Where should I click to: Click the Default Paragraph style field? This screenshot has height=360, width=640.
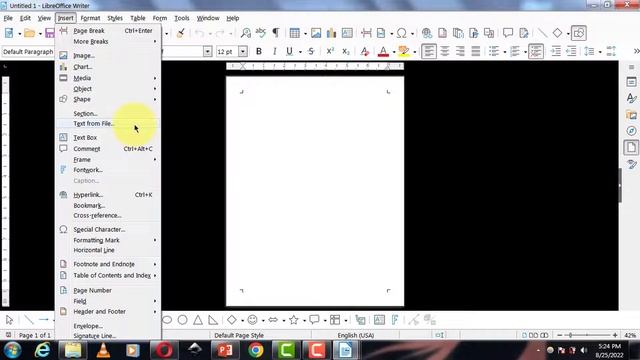pyautogui.click(x=28, y=51)
